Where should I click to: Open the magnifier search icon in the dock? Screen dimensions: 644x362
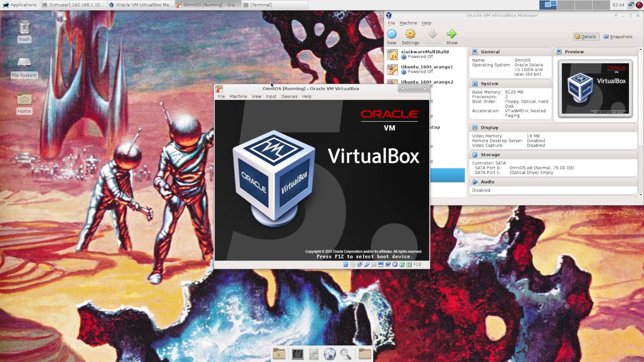(x=346, y=354)
